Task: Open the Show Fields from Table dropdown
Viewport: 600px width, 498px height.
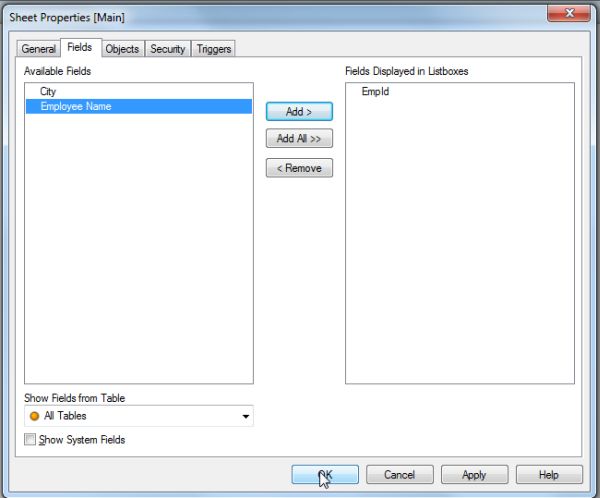Action: 139,416
